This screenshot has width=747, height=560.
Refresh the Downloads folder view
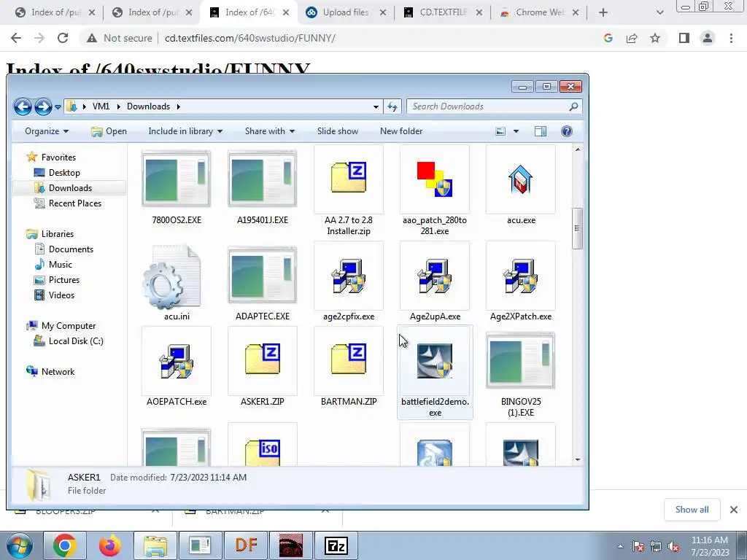pos(392,106)
